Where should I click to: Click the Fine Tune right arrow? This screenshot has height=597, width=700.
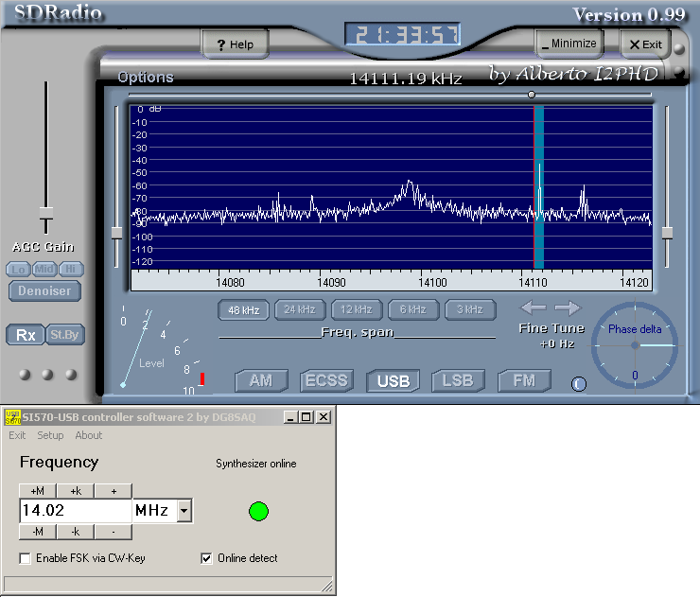click(568, 307)
